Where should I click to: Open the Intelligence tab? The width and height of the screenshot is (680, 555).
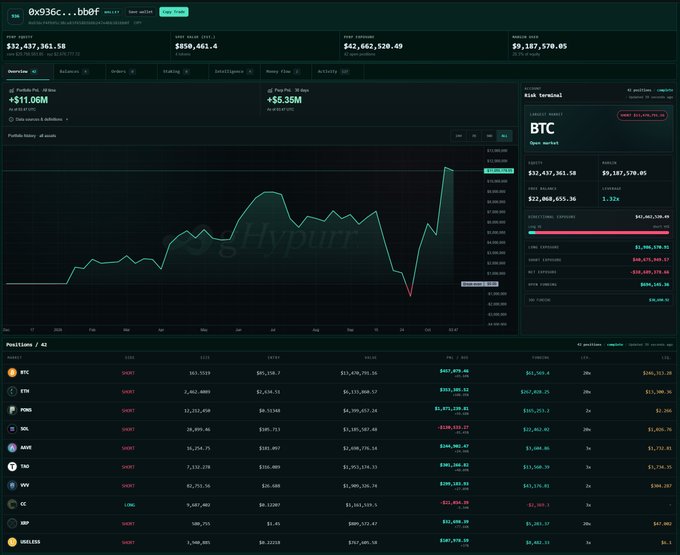[x=233, y=72]
